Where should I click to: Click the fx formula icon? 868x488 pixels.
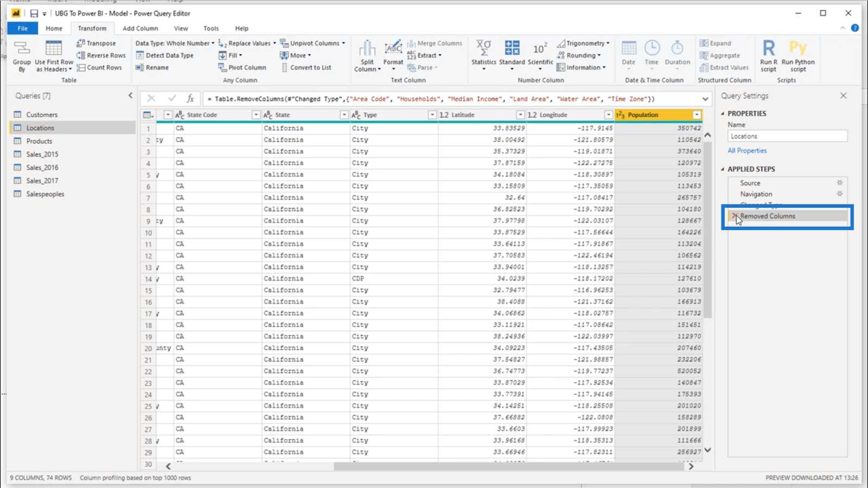point(190,98)
